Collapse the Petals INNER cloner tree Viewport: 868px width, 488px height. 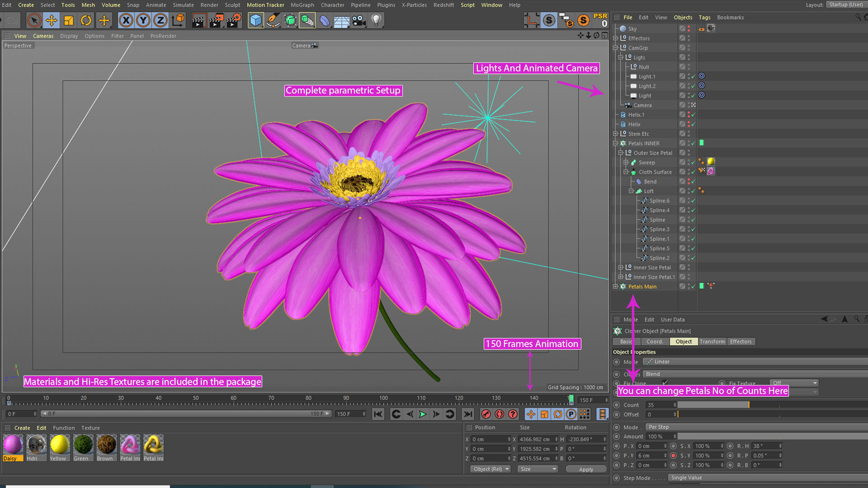pos(615,143)
